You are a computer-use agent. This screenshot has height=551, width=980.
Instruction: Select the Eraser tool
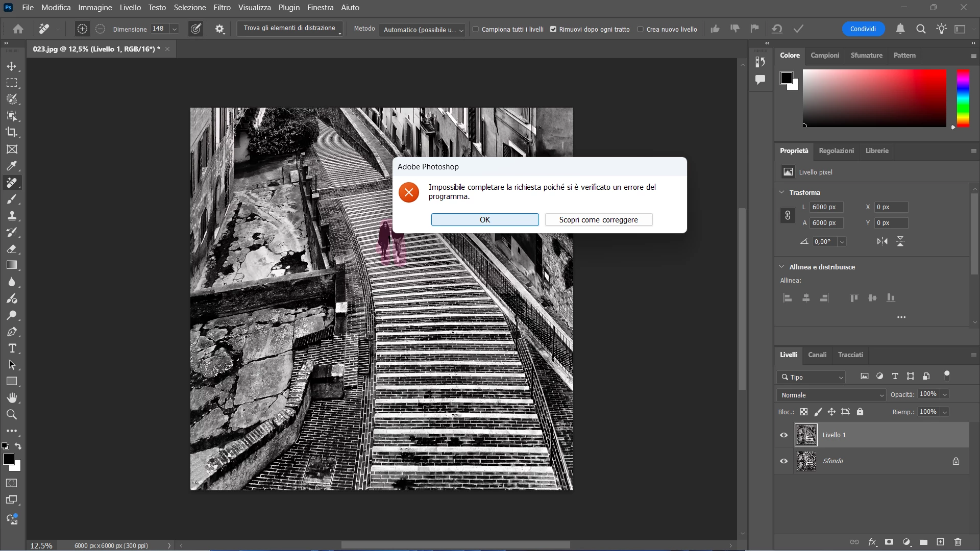[x=12, y=249]
